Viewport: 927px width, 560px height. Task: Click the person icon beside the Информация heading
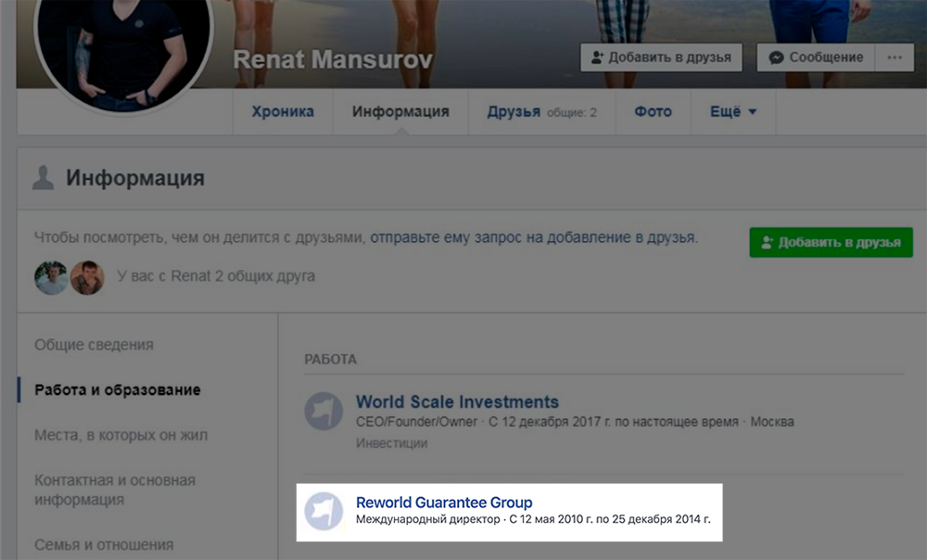(43, 177)
